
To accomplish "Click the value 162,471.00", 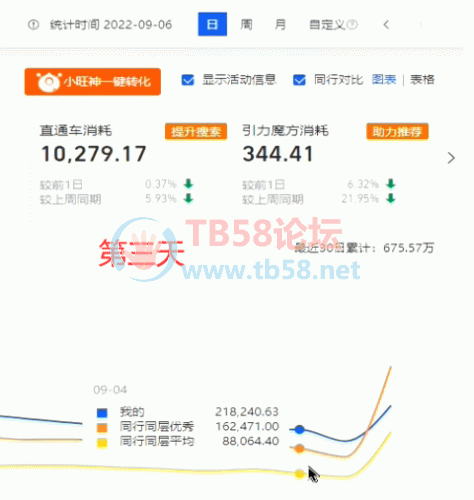I will tap(247, 426).
